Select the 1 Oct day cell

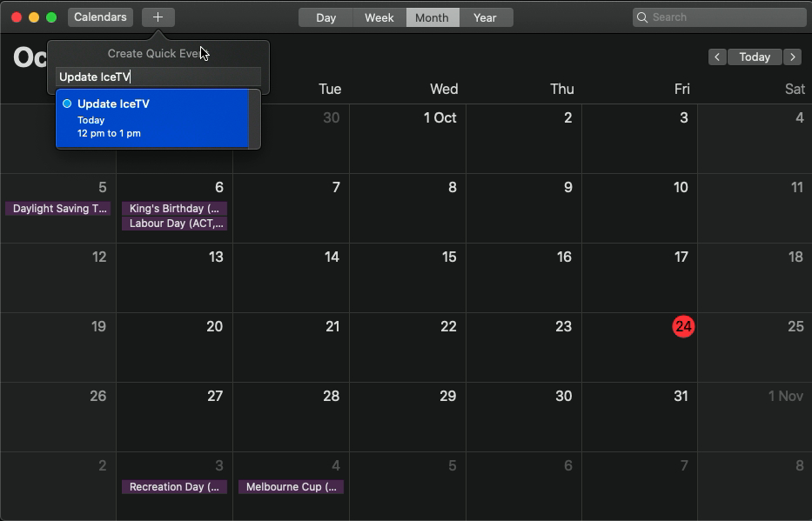(407, 138)
